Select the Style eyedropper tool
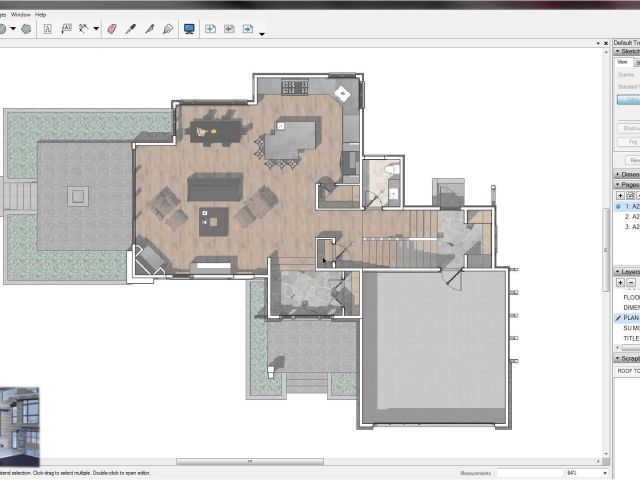This screenshot has height=480, width=640. pyautogui.click(x=130, y=29)
